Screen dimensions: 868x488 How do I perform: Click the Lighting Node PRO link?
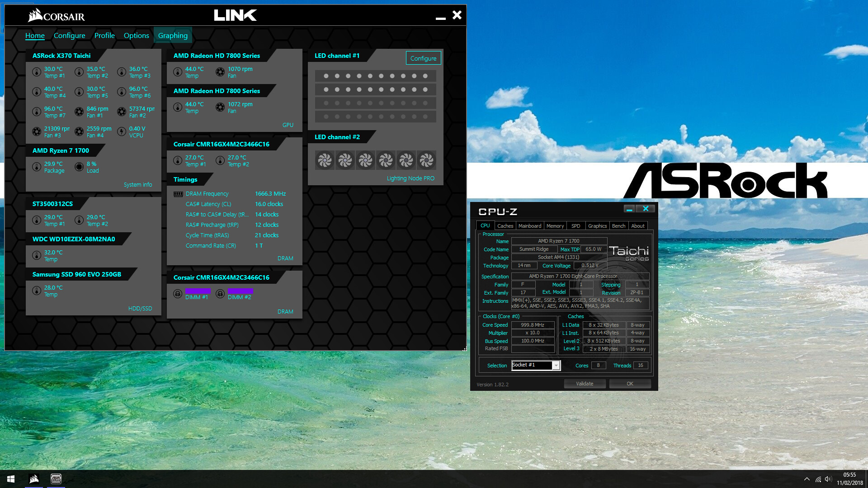tap(410, 178)
